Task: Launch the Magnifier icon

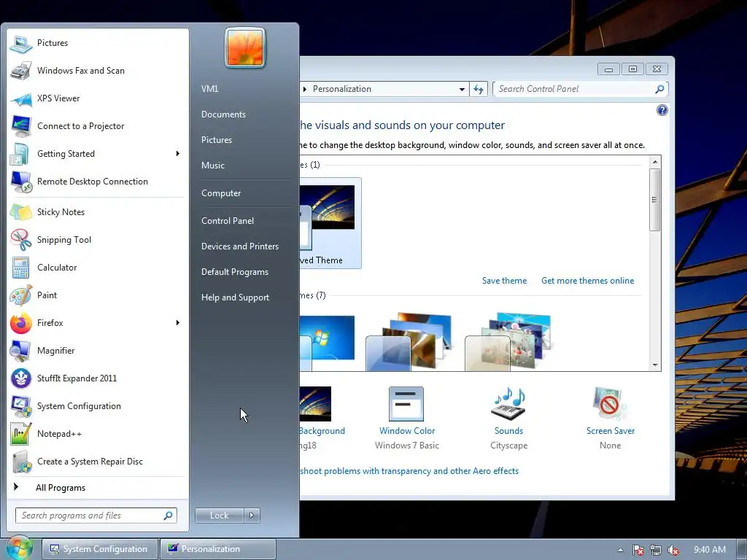Action: click(x=21, y=351)
